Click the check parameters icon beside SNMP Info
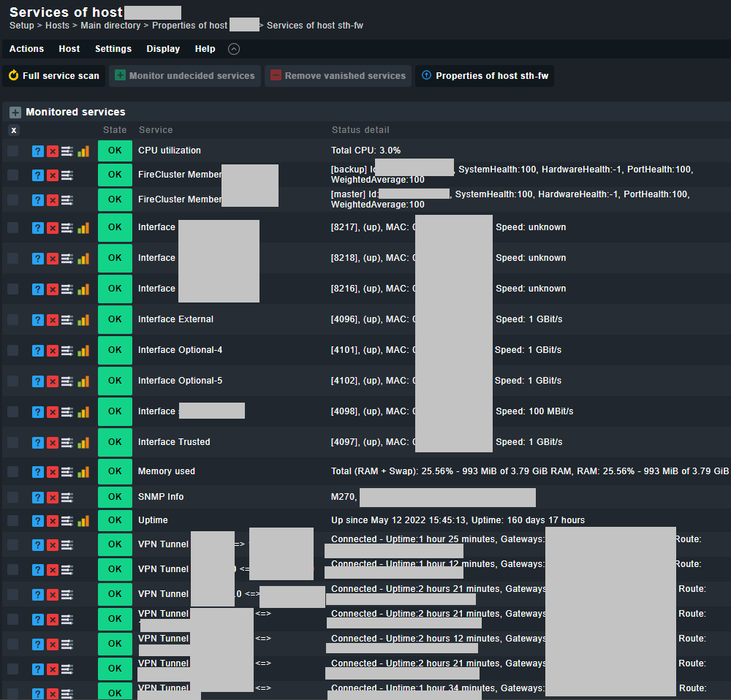731x700 pixels. pyautogui.click(x=66, y=497)
